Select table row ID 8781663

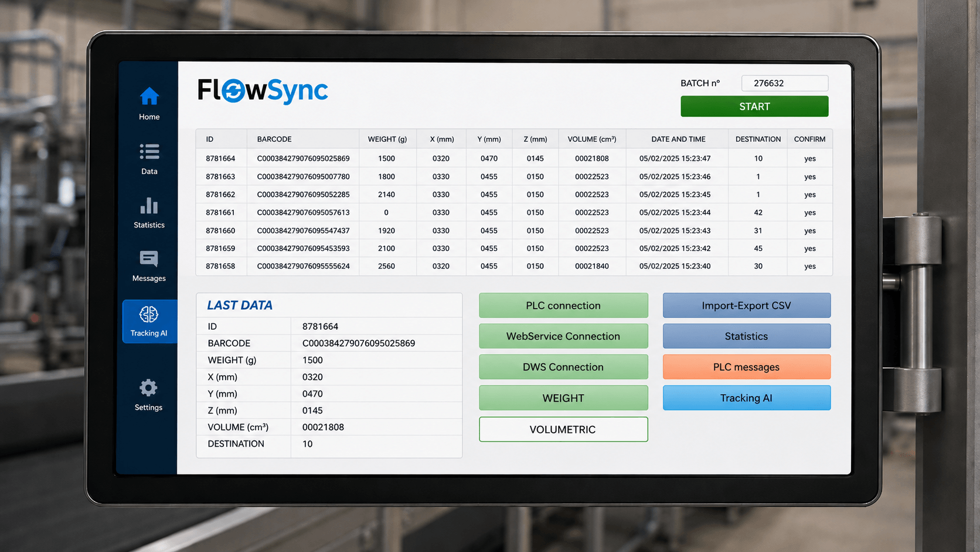[x=514, y=177]
